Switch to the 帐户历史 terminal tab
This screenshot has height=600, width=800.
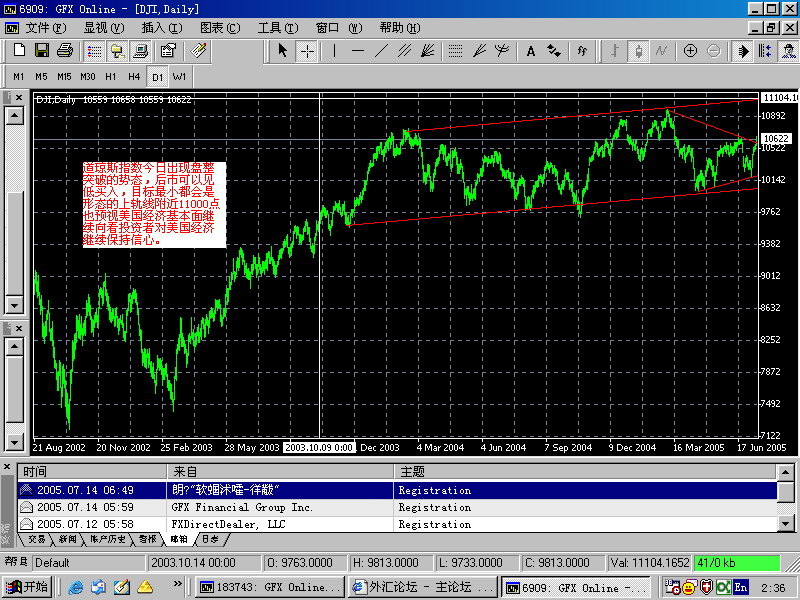coord(107,539)
